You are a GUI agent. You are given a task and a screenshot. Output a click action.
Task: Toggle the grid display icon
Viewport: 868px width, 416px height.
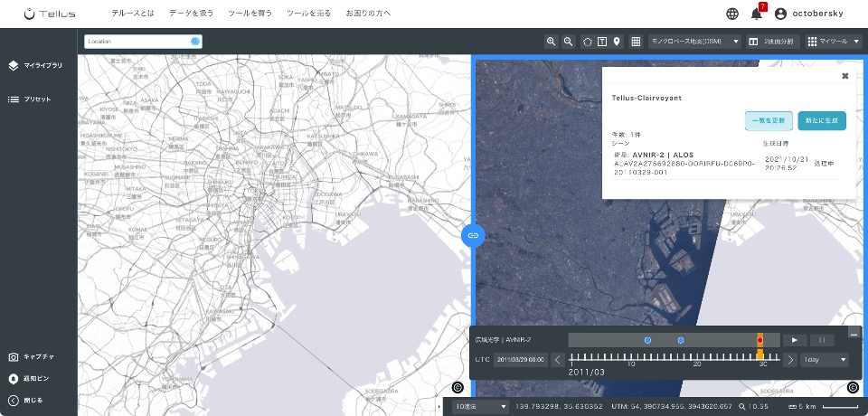[x=636, y=42]
